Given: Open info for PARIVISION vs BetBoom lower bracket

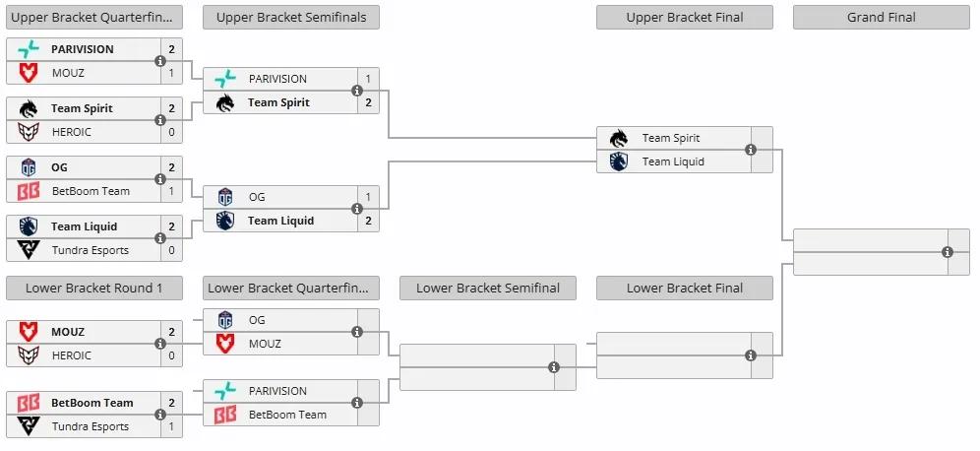Looking at the screenshot, I should pos(357,403).
